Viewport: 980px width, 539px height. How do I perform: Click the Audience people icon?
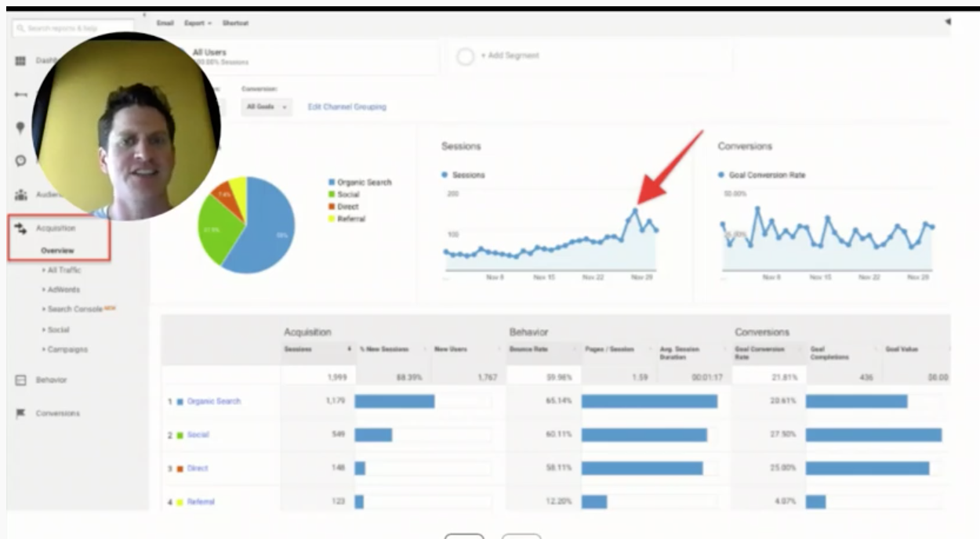point(21,195)
